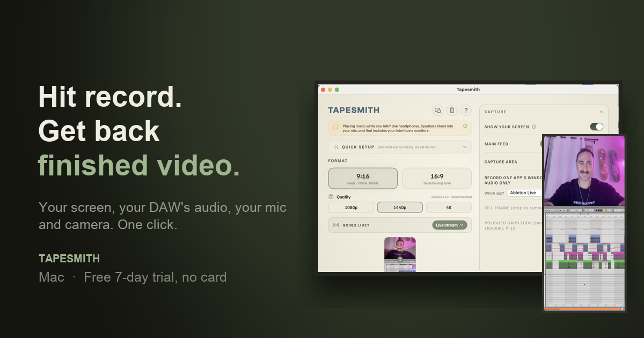
Task: Click the headphones icon in the warning banner
Action: click(x=336, y=128)
